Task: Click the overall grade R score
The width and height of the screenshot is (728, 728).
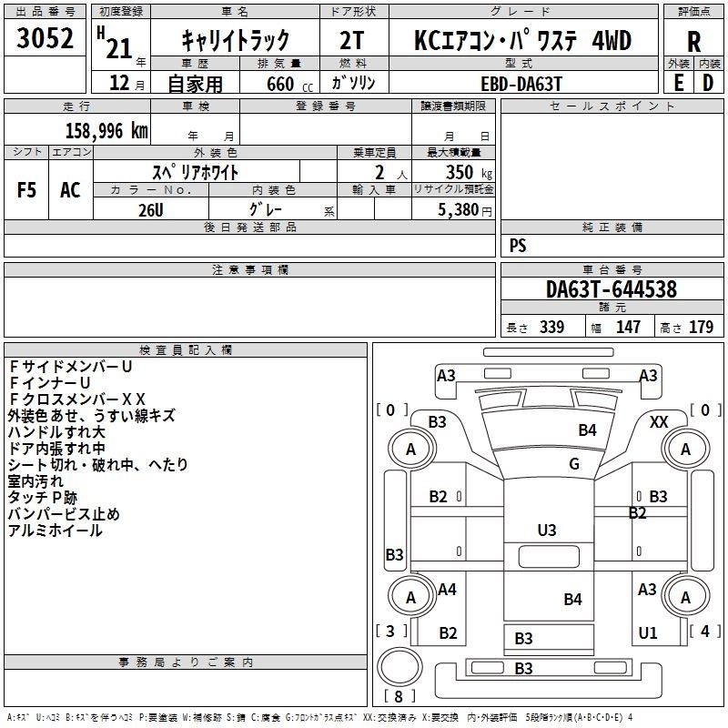Action: point(694,41)
